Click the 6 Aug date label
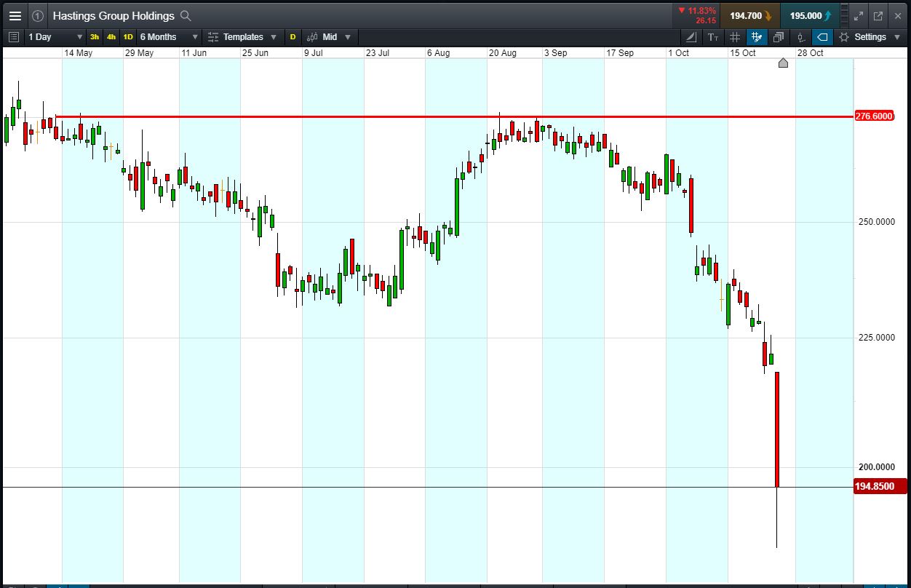Image resolution: width=911 pixels, height=588 pixels. [x=439, y=53]
